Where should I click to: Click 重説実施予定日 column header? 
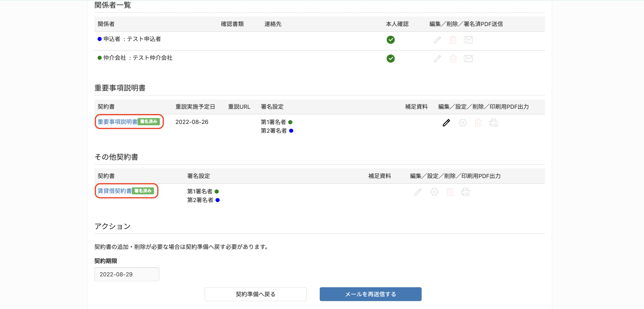(195, 106)
